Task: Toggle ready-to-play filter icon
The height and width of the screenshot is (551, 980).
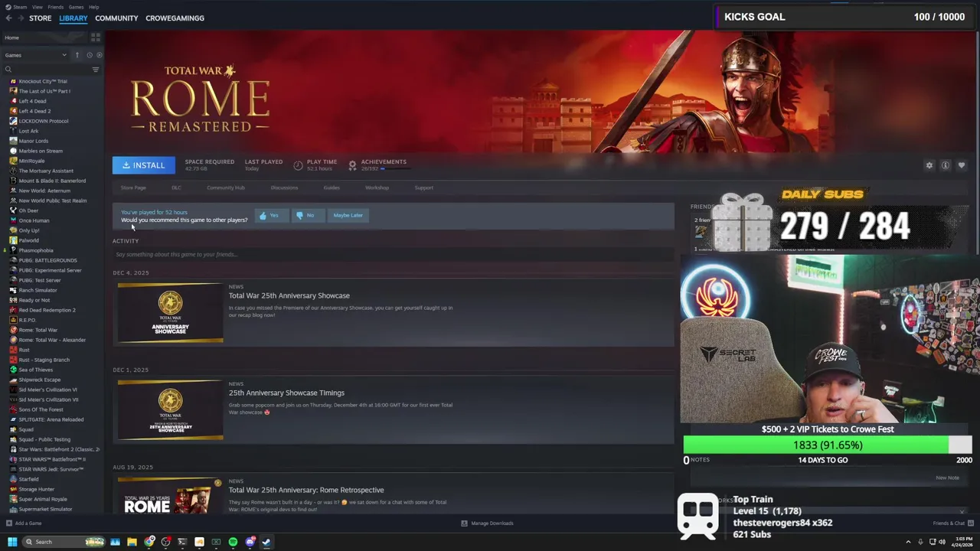Action: pyautogui.click(x=99, y=55)
